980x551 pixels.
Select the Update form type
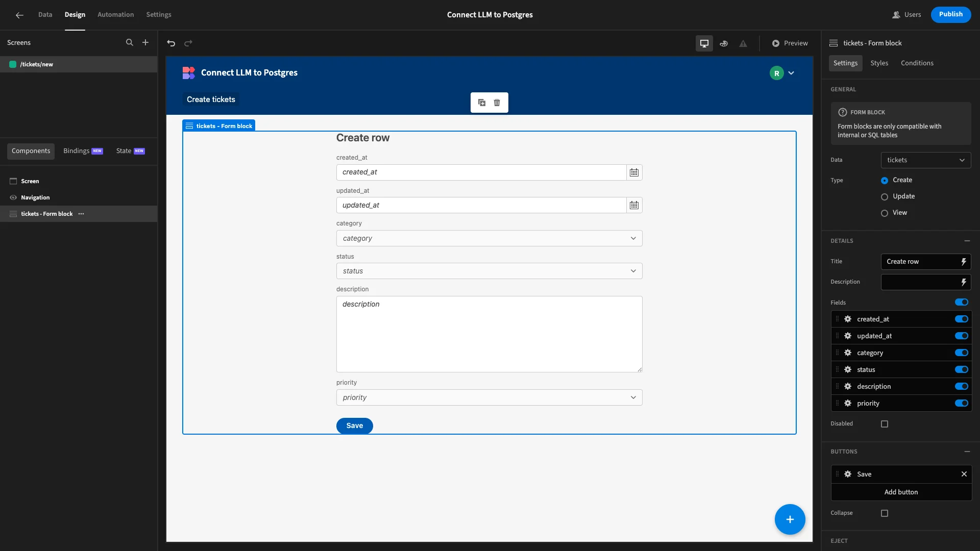(885, 197)
